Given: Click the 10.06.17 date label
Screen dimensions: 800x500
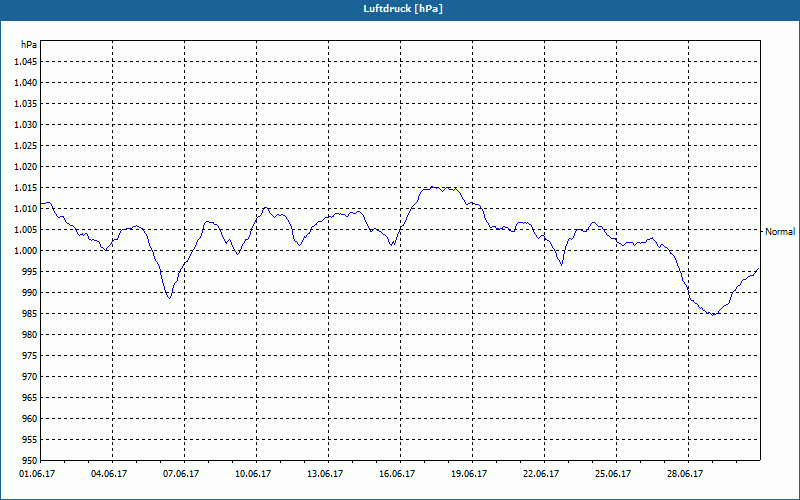Looking at the screenshot, I should click(x=253, y=474).
